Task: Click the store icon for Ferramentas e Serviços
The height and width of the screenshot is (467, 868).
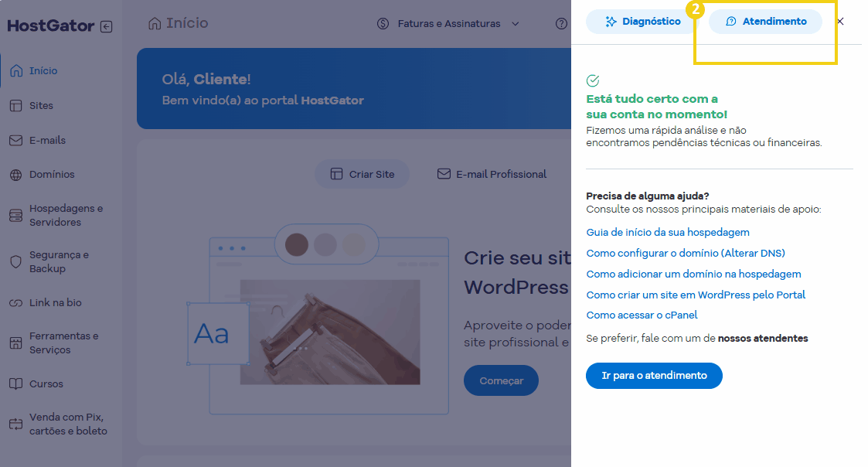Action: click(16, 343)
